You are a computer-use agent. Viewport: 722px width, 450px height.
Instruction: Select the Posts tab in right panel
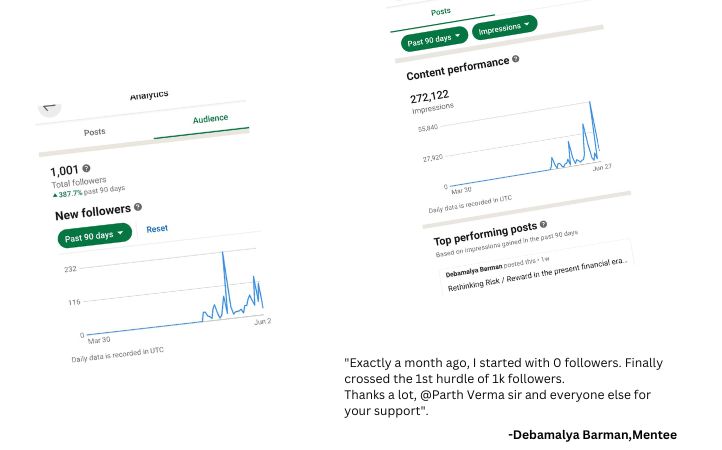click(x=441, y=12)
